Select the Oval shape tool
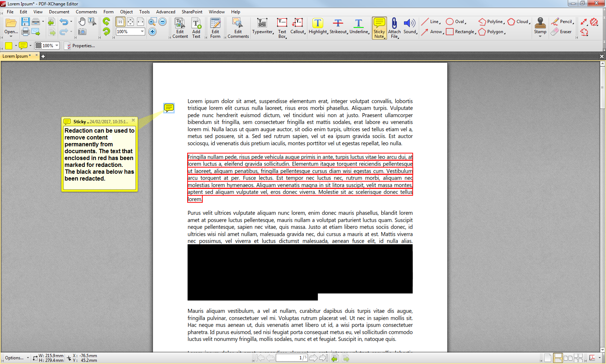The image size is (606, 364). click(456, 22)
